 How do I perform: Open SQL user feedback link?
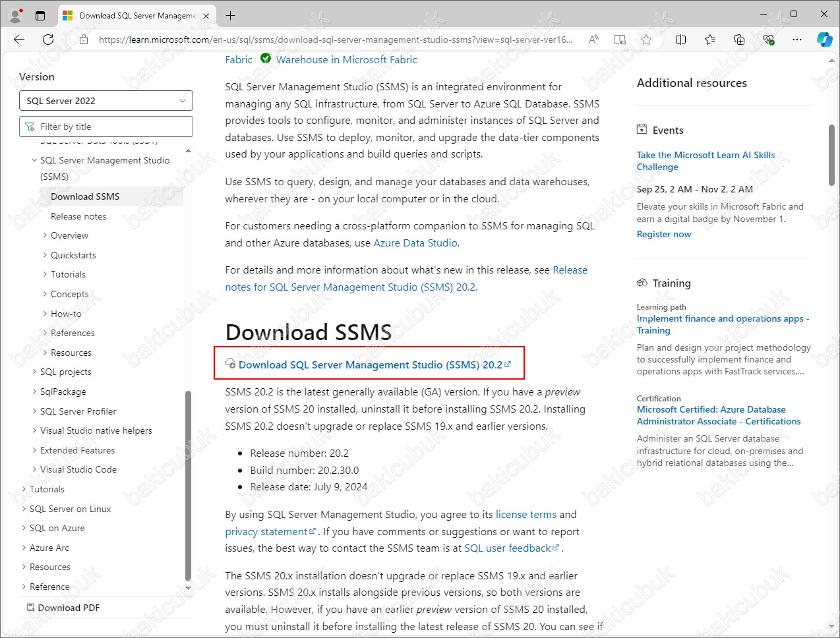tap(512, 548)
